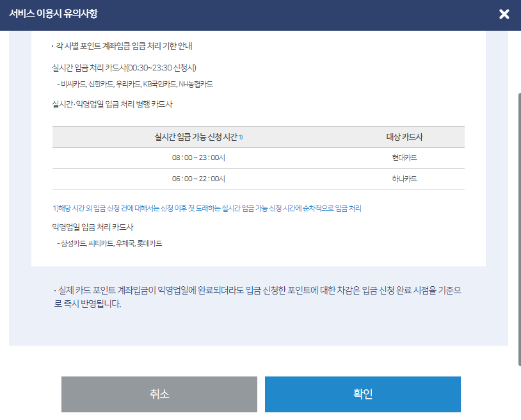The width and height of the screenshot is (521, 420).
Task: Click the blue footnote text below the table
Action: tap(207, 208)
